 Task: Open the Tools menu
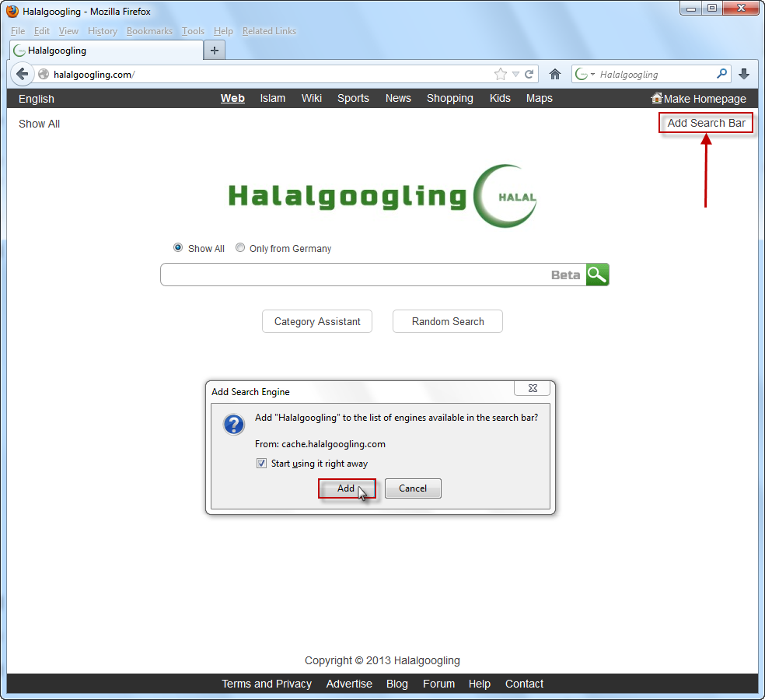click(x=194, y=31)
